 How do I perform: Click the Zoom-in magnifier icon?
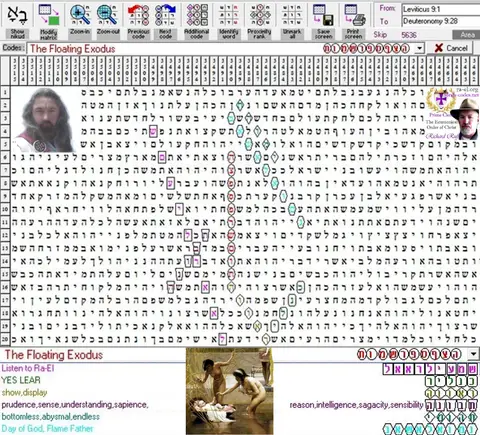pyautogui.click(x=80, y=15)
